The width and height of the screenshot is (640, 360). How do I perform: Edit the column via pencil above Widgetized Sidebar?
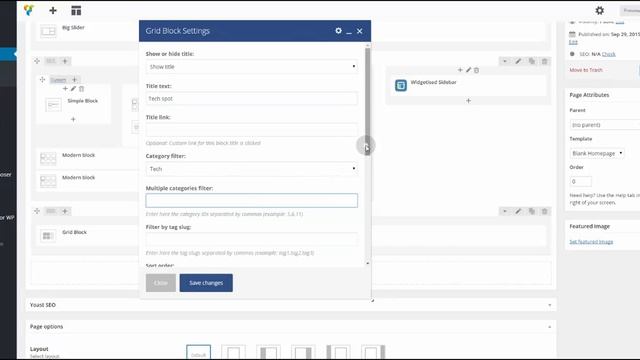[468, 70]
